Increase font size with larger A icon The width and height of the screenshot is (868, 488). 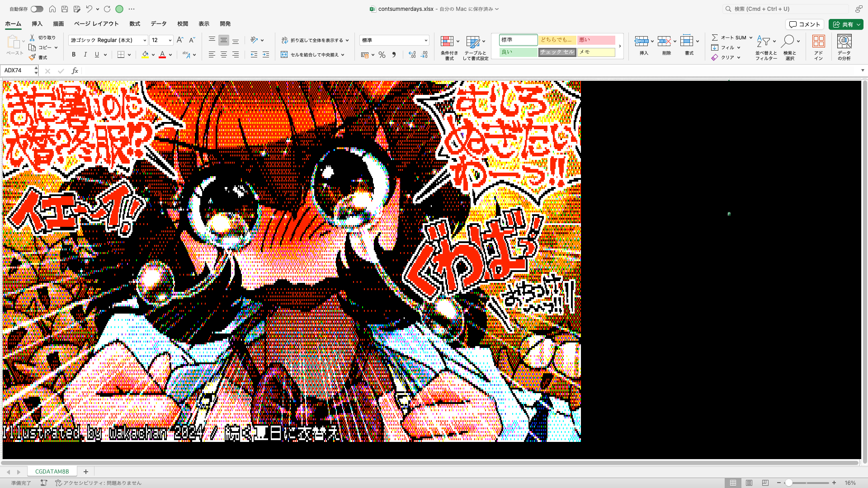point(180,40)
